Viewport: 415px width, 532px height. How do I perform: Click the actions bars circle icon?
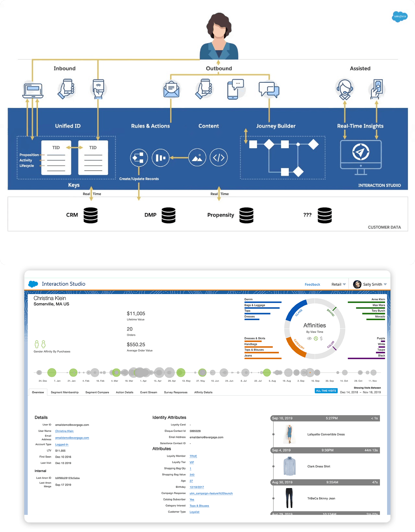click(x=160, y=158)
